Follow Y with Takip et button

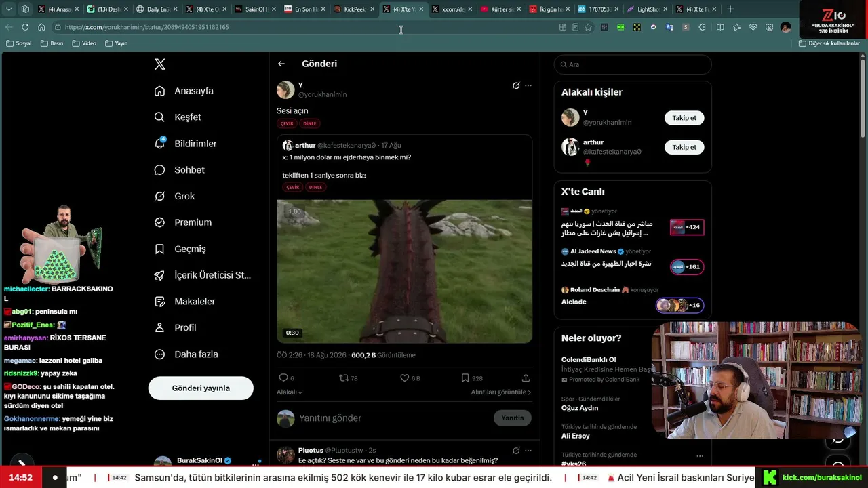coord(684,118)
